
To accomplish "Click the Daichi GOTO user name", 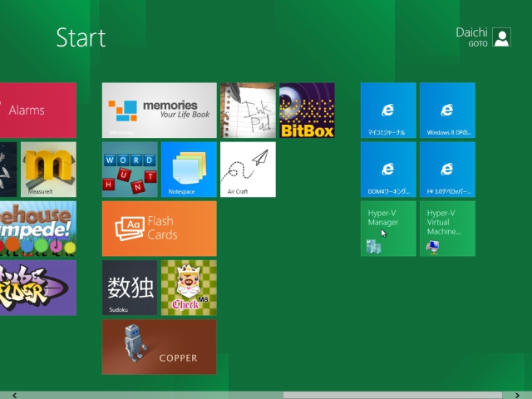I will click(471, 37).
